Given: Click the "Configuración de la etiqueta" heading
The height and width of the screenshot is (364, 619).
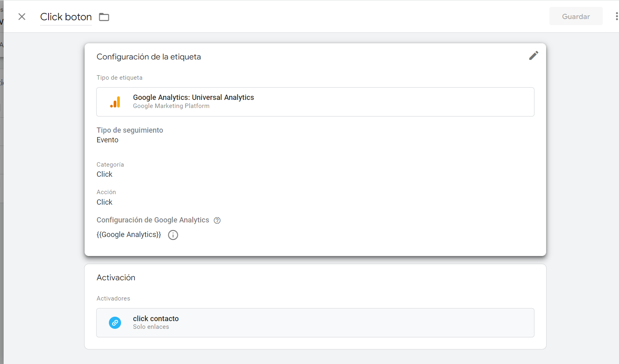Looking at the screenshot, I should click(149, 57).
